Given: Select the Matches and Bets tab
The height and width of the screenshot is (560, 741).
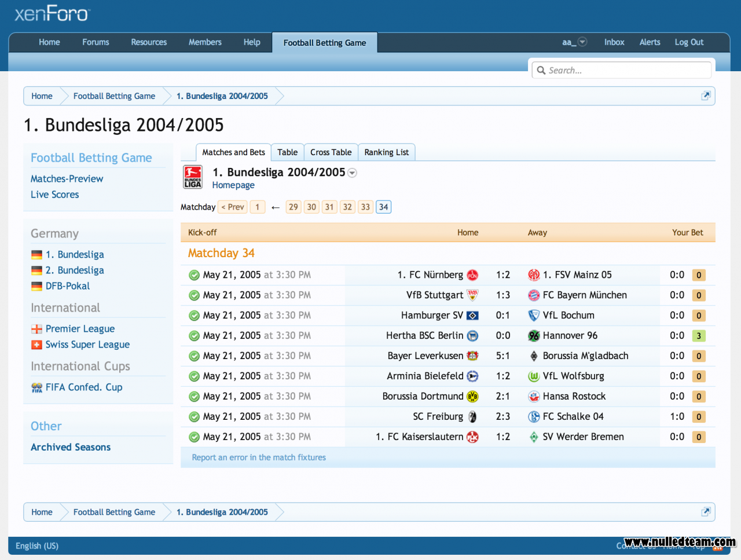Looking at the screenshot, I should click(x=233, y=152).
